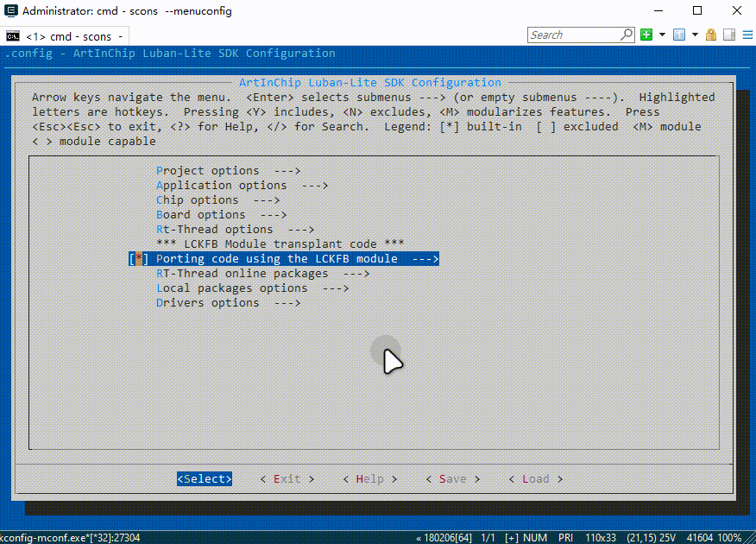This screenshot has height=544, width=756.
Task: Toggle the LCKFB module porting checkbox
Action: [139, 259]
